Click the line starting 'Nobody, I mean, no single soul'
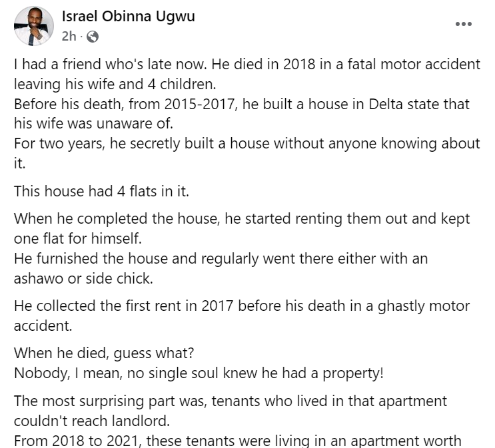 tap(199, 373)
